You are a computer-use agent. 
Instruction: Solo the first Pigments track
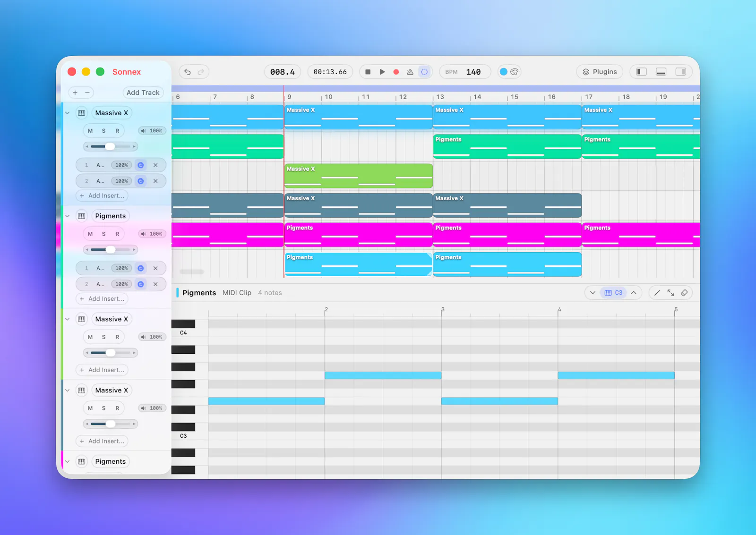[x=104, y=234]
